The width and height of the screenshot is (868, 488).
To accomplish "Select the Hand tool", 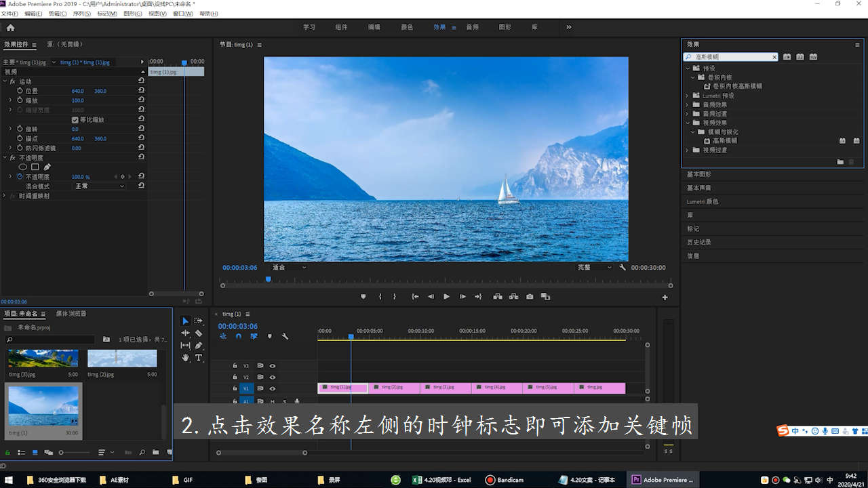I will coord(185,357).
